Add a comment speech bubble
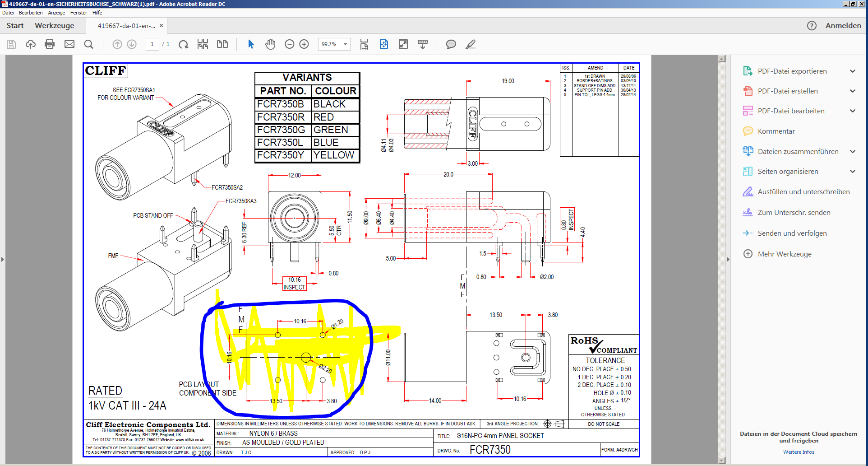 pyautogui.click(x=451, y=44)
